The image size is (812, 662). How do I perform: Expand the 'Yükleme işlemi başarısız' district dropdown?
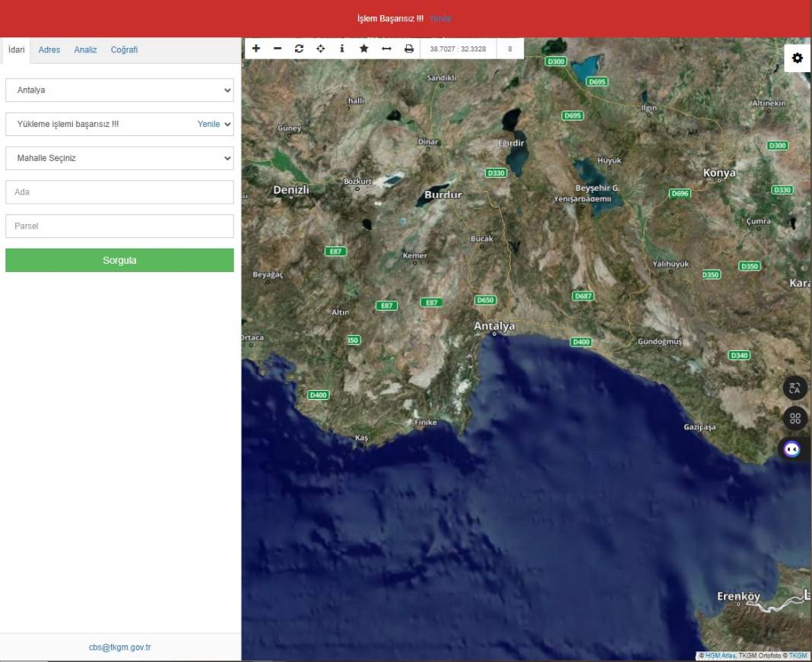pos(119,124)
